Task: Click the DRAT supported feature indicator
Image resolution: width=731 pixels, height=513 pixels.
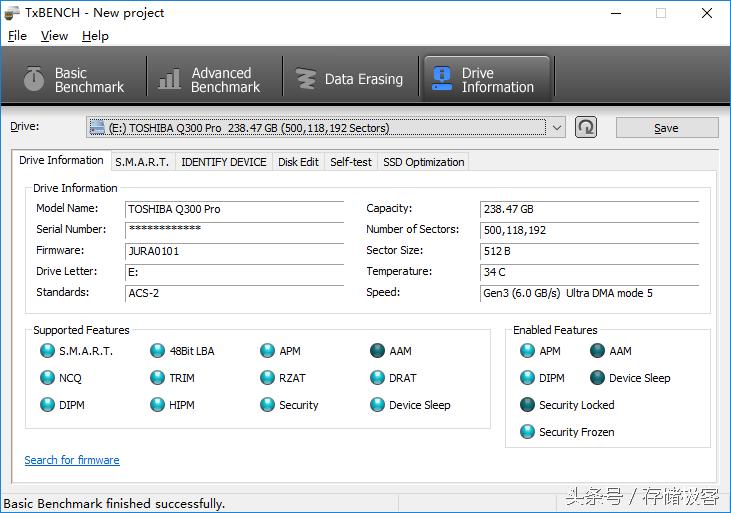Action: pos(377,378)
